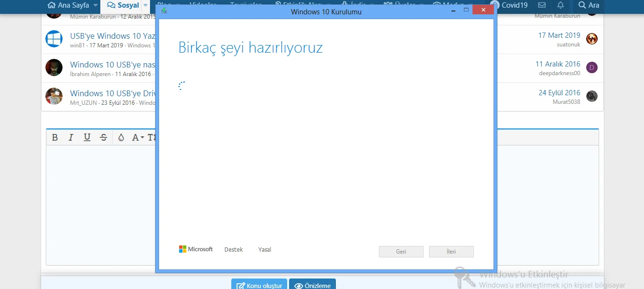
Task: Expand the Sosyal dropdown arrow
Action: point(146,5)
